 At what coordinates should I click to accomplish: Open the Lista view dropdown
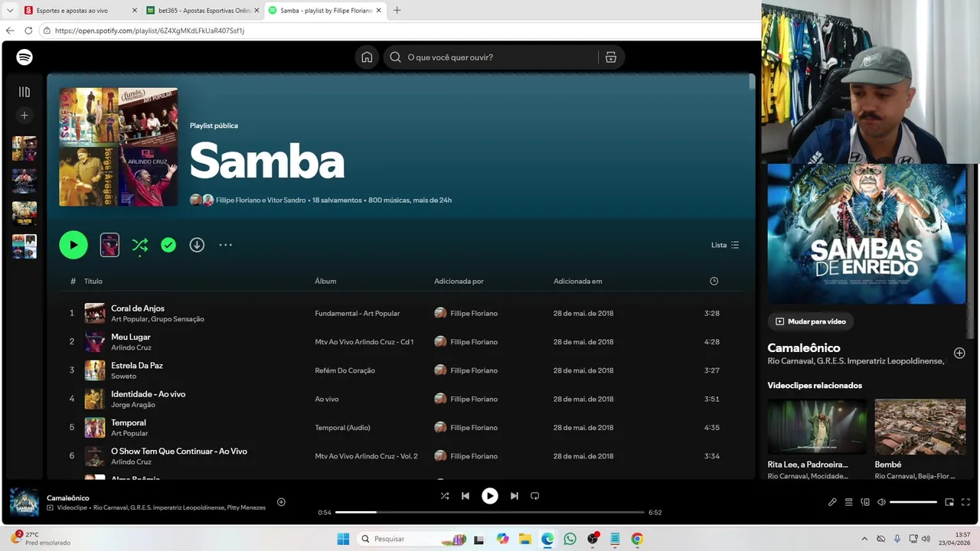pyautogui.click(x=725, y=245)
